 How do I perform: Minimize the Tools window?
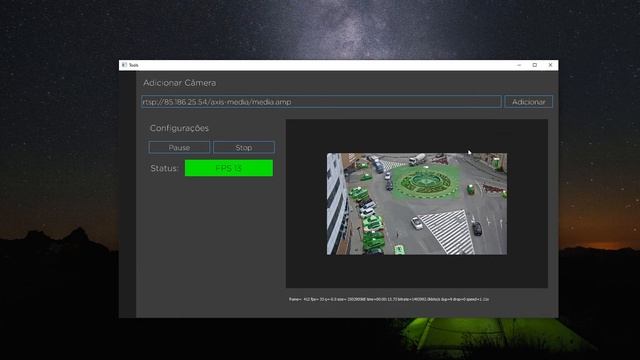[x=519, y=65]
